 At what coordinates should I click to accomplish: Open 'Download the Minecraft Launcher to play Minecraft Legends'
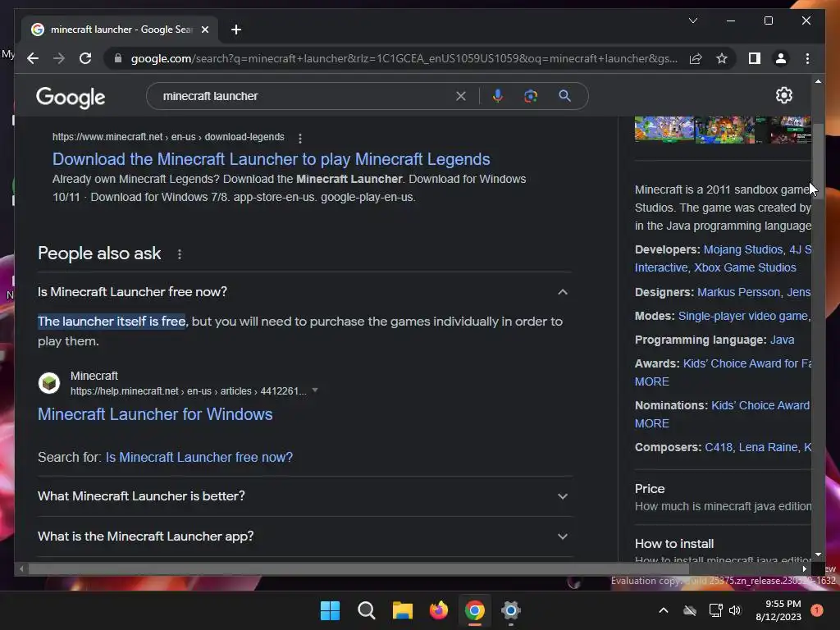coord(271,159)
